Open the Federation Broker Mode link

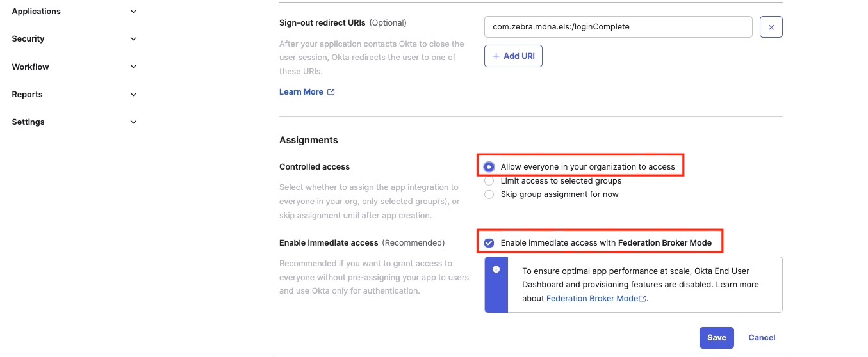(592, 299)
